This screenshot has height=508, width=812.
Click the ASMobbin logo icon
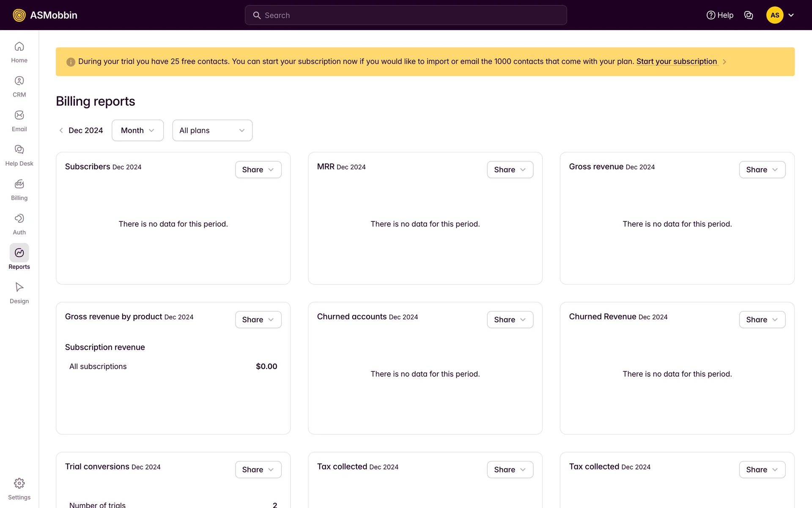19,15
